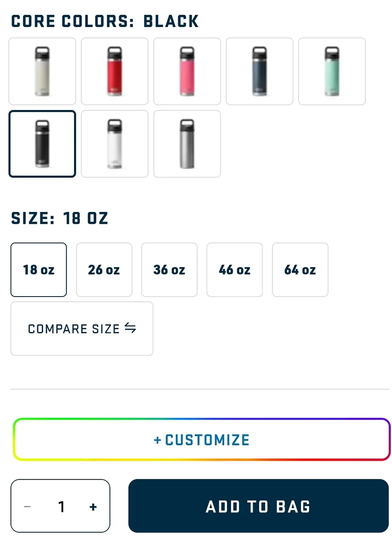The image size is (392, 550).
Task: Pick the pink bottle color swatch
Action: 187,71
